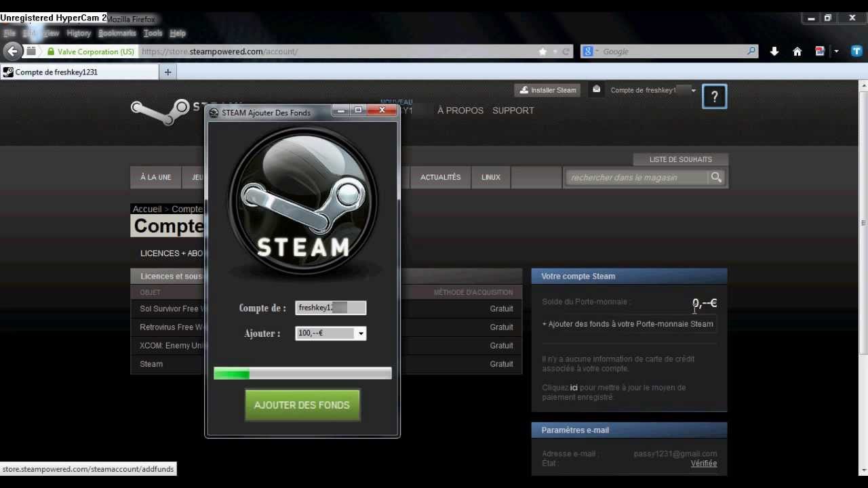Click the large Steam logo in the dialog
The height and width of the screenshot is (488, 868).
point(302,202)
